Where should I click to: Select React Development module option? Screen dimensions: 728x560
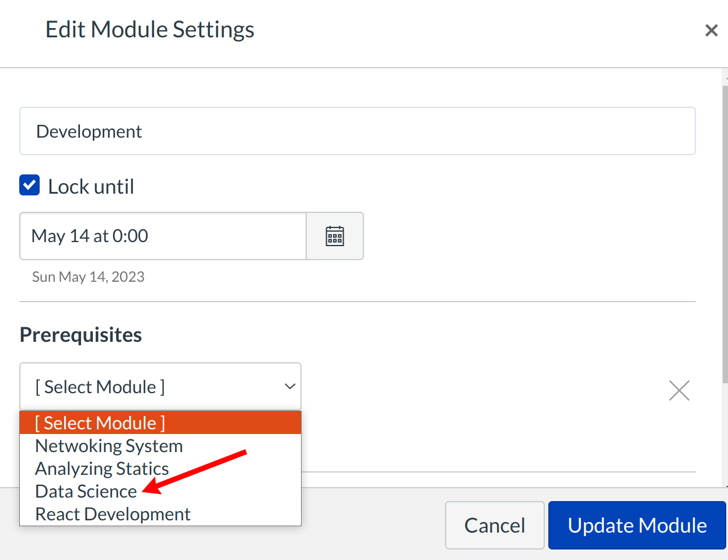pos(113,514)
